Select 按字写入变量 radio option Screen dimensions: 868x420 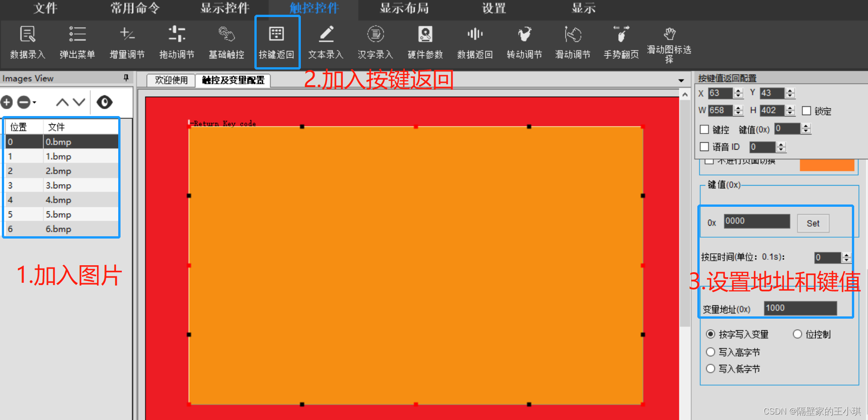point(711,334)
